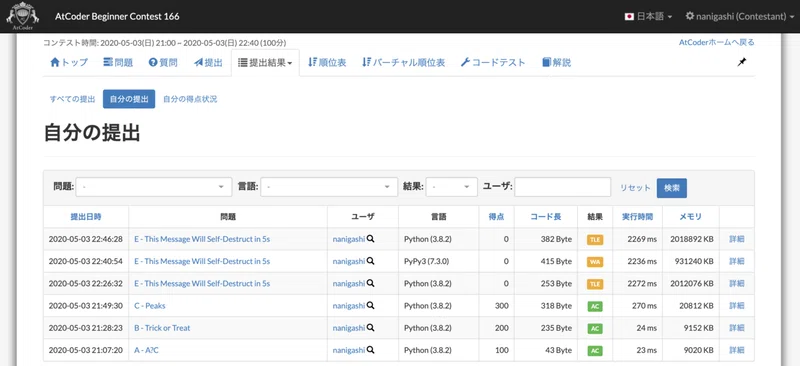The image size is (800, 366).
Task: Click the 自分の提出 page heading
Action: (92, 133)
